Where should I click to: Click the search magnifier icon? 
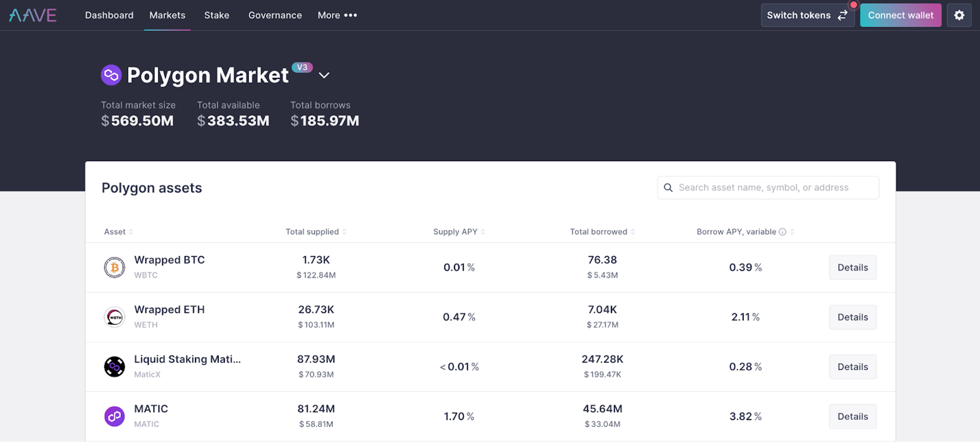[668, 187]
